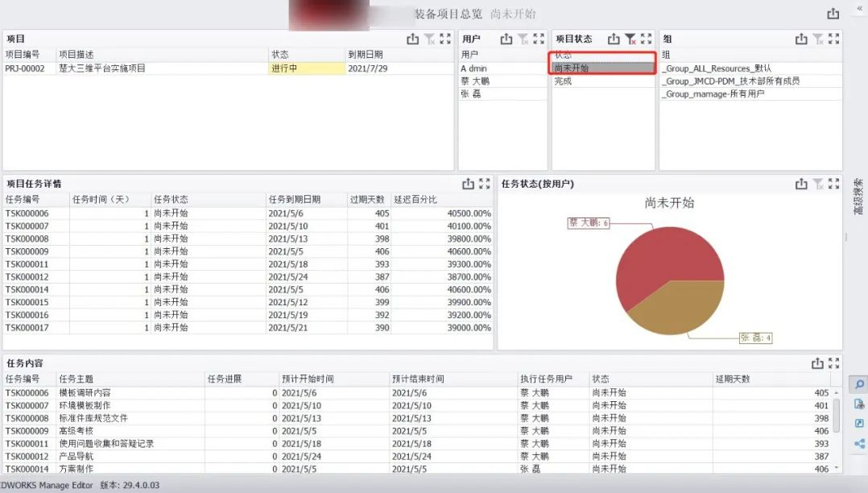
Task: Select project row PRJ-00002
Action: pos(228,68)
